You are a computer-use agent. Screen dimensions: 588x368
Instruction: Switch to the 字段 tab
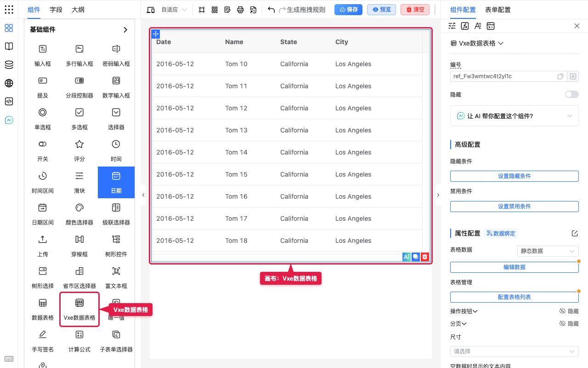(56, 10)
